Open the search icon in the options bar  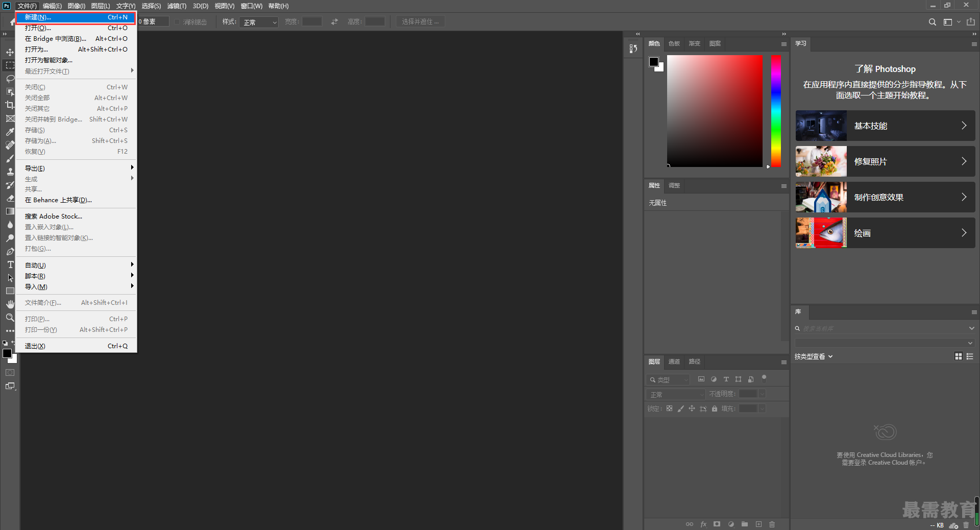(x=933, y=22)
